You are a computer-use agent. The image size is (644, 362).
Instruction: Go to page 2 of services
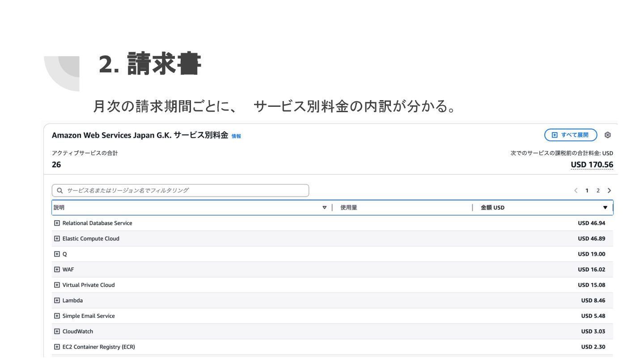coord(598,191)
